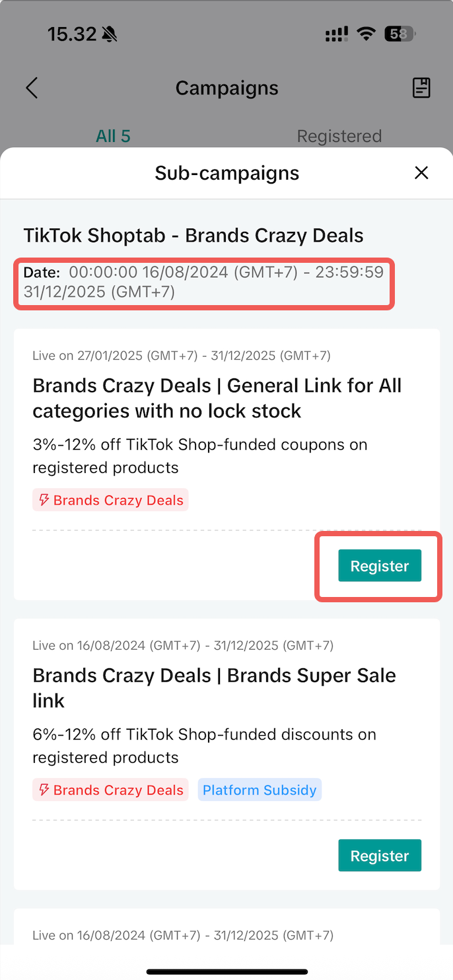Tap the Sub-campaigns sheet title
This screenshot has width=453, height=980.
[x=226, y=173]
